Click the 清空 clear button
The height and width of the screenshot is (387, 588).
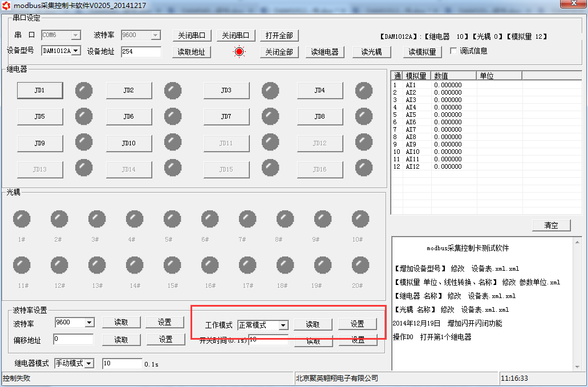(551, 225)
